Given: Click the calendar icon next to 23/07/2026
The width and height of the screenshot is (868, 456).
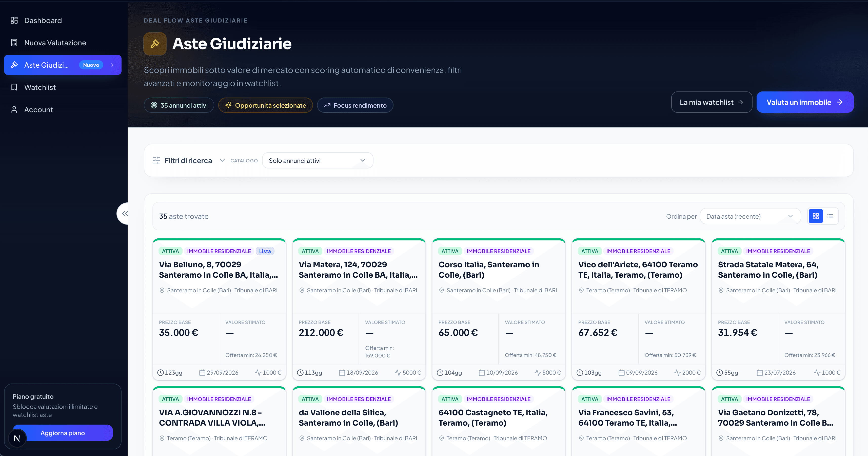Looking at the screenshot, I should click(x=760, y=373).
